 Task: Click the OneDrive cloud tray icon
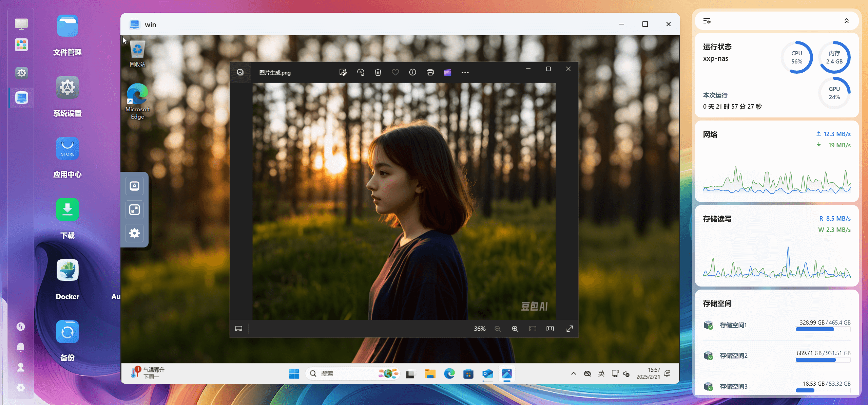tap(587, 373)
